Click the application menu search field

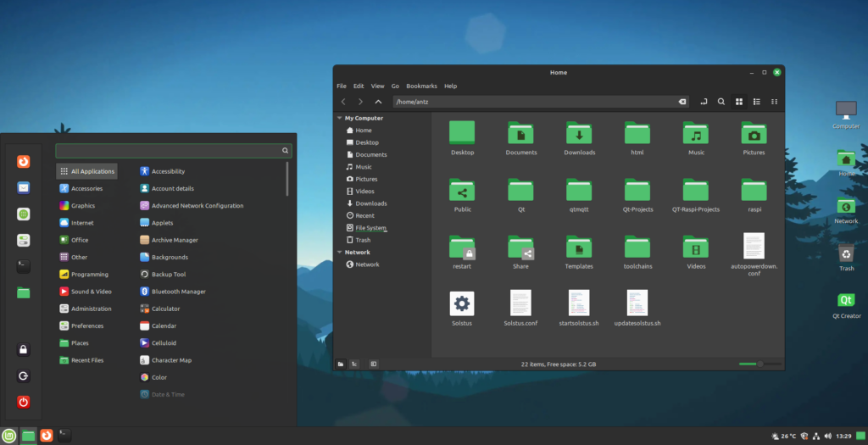(173, 151)
